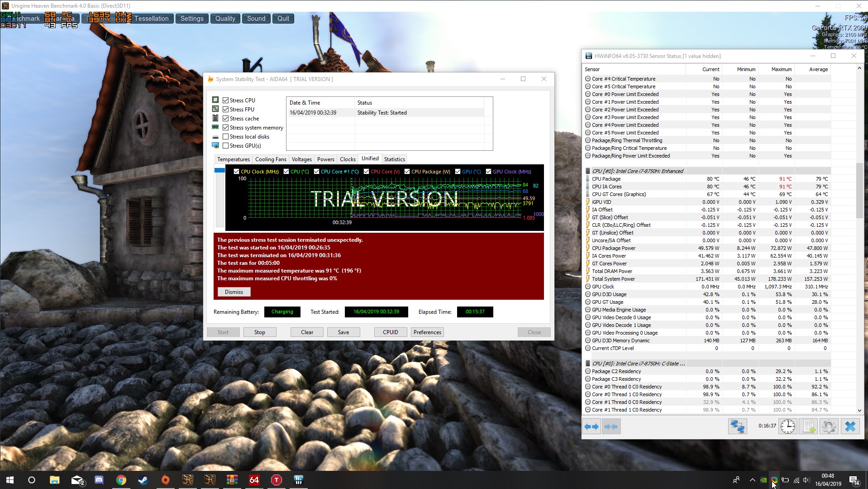Click HWiNFO log file start icon

(x=809, y=427)
